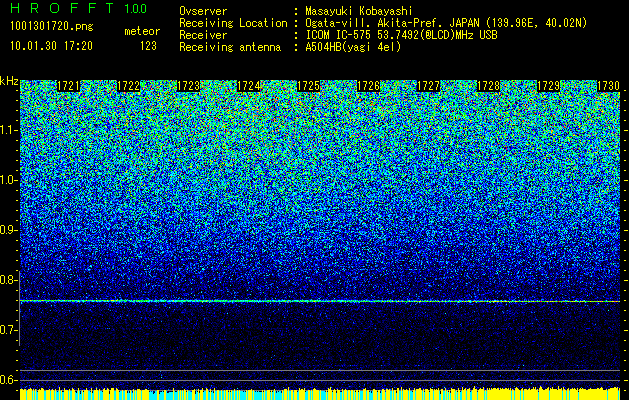Screen dimensions: 629x400
Task: Click the ICOM IC-575 53.7492 MHz text
Action: (x=401, y=35)
